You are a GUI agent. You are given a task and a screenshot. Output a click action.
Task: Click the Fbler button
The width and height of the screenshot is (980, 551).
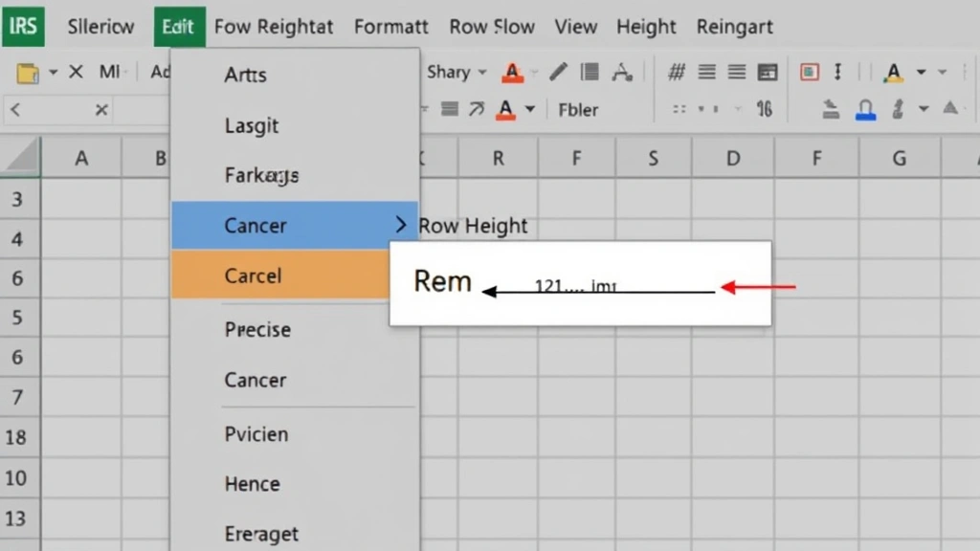(x=578, y=110)
